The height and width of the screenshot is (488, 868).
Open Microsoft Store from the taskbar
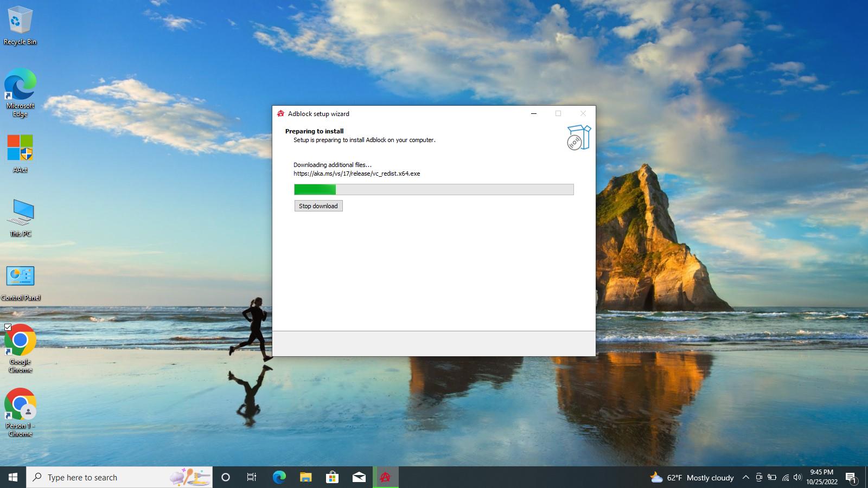click(332, 477)
